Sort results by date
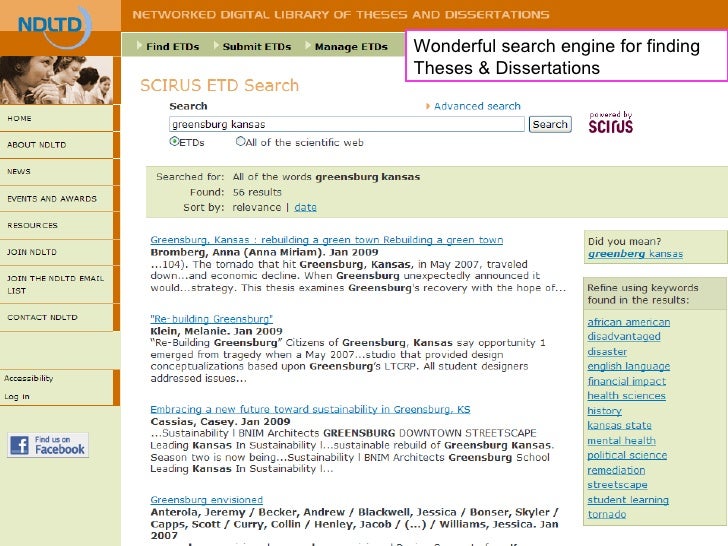The width and height of the screenshot is (728, 546). (305, 208)
